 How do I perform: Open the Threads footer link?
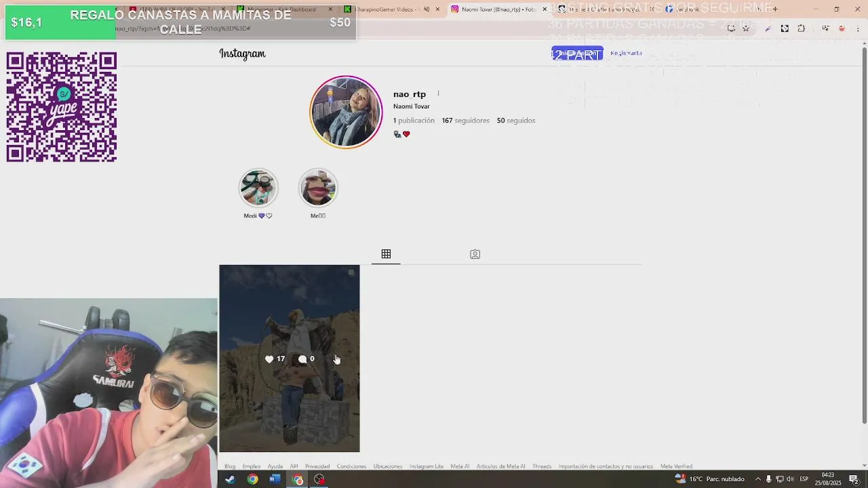542,466
